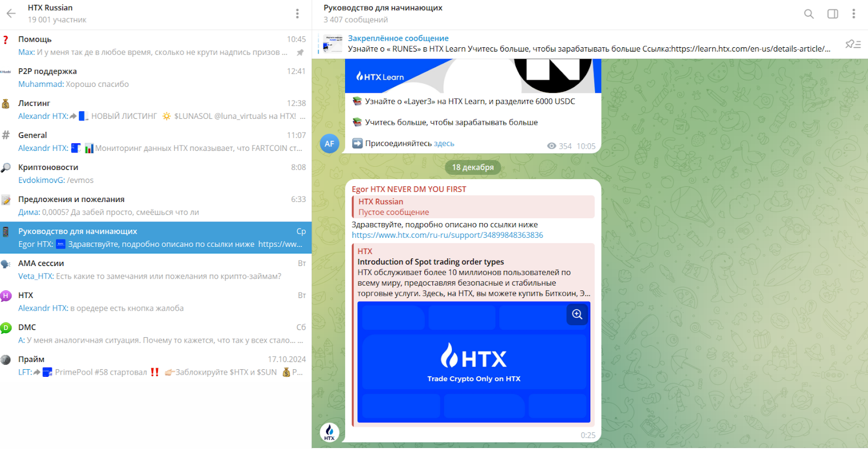Go back using the left arrow
Viewport: 868px width, 449px height.
click(11, 14)
